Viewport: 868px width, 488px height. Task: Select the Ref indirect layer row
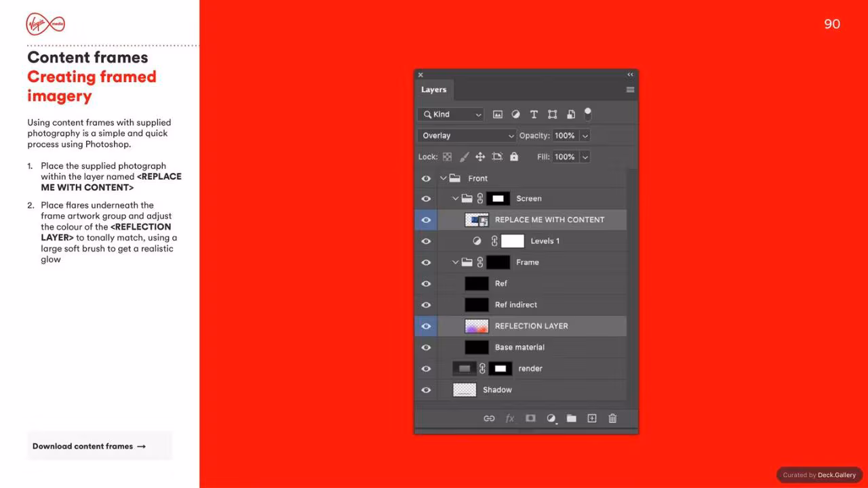point(520,305)
